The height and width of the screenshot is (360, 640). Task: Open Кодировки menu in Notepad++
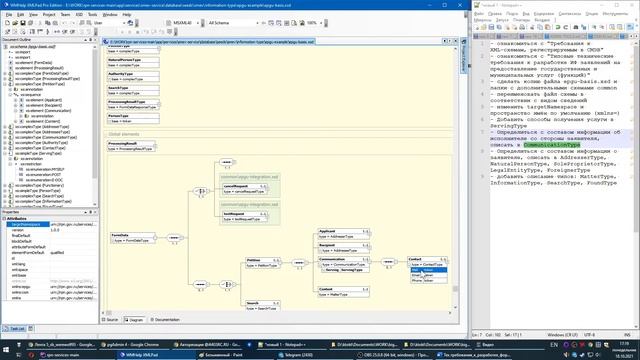click(x=544, y=13)
